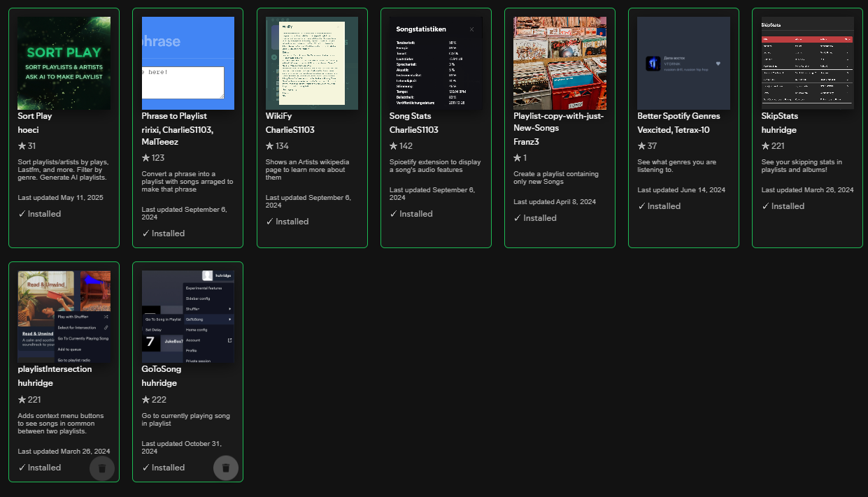This screenshot has height=497, width=868.
Task: Click the star icon on the Song Stats card
Action: tap(394, 146)
